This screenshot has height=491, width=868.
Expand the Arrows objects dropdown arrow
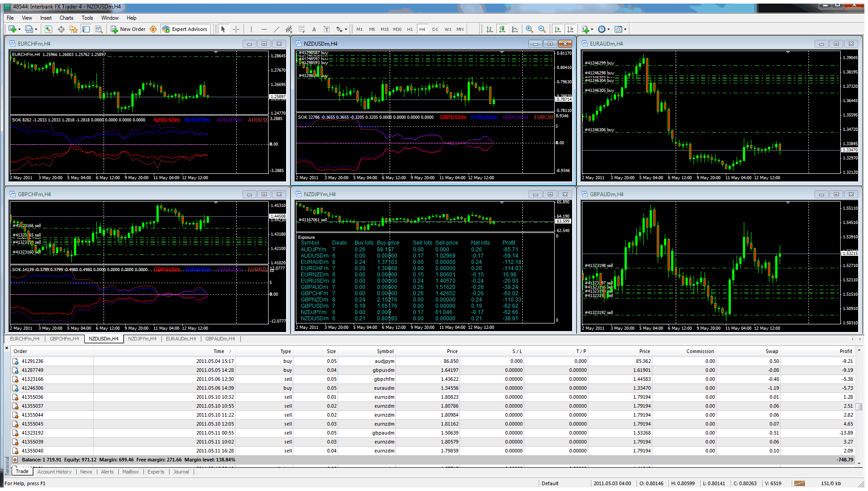(x=346, y=30)
